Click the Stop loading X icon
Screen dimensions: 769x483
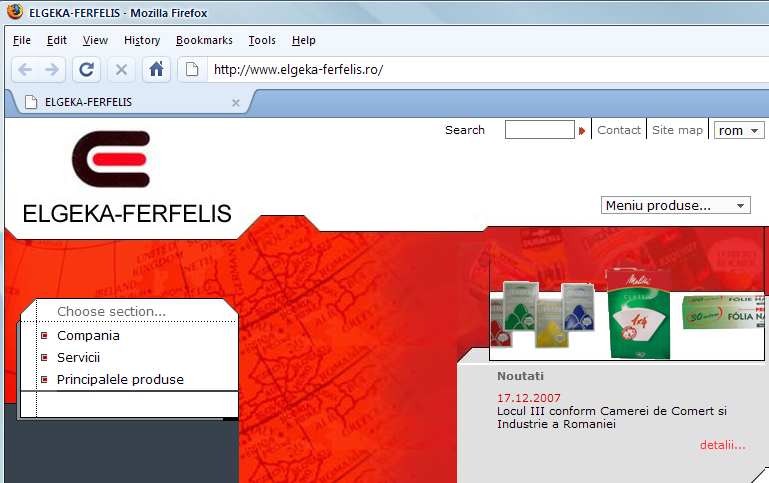point(121,70)
